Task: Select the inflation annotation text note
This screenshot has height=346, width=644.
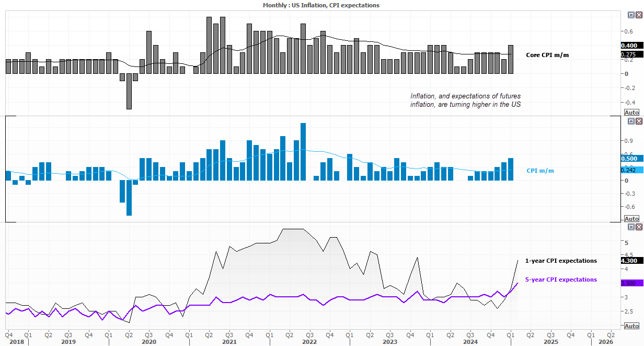Action: point(465,101)
